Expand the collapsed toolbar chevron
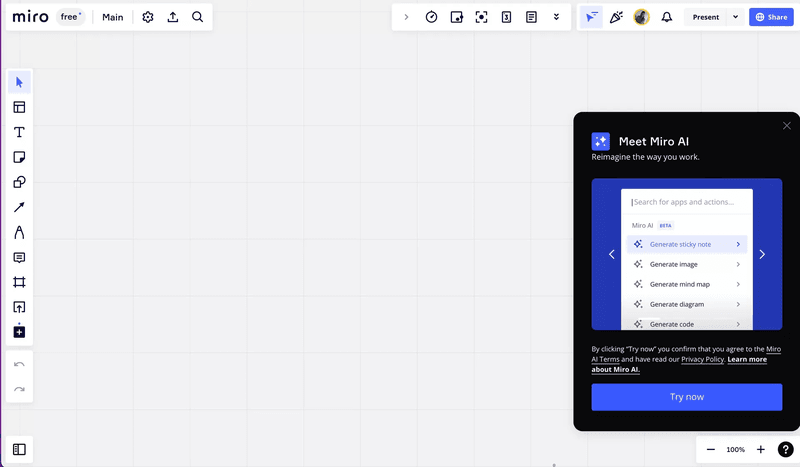The image size is (800, 467). [x=406, y=17]
